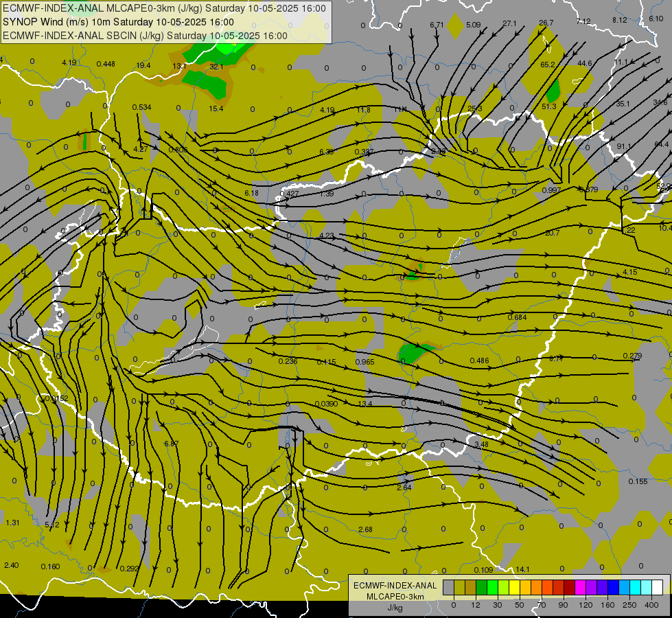This screenshot has width=672, height=618.
Task: Click the cyan legend swatch
Action: (x=635, y=587)
